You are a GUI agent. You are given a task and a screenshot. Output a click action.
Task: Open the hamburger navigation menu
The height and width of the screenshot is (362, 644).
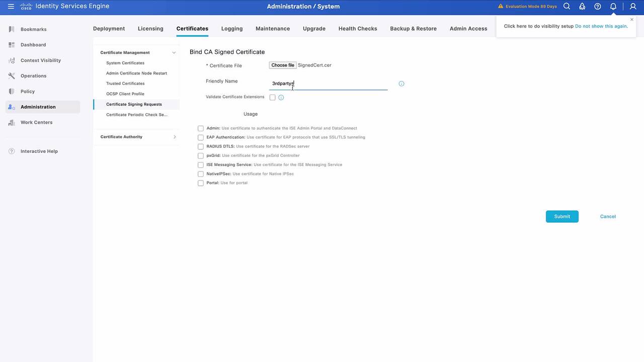[11, 7]
